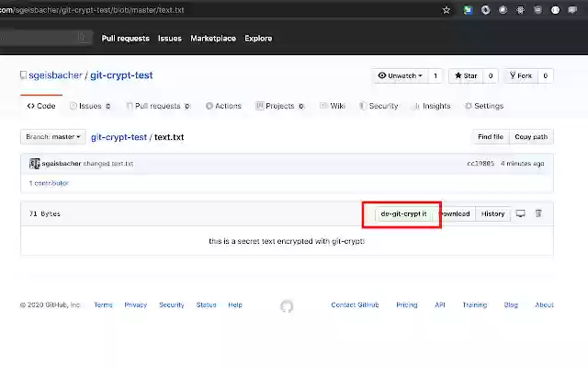Image resolution: width=588 pixels, height=368 pixels.
Task: Open the Terms footer link
Action: pyautogui.click(x=103, y=305)
